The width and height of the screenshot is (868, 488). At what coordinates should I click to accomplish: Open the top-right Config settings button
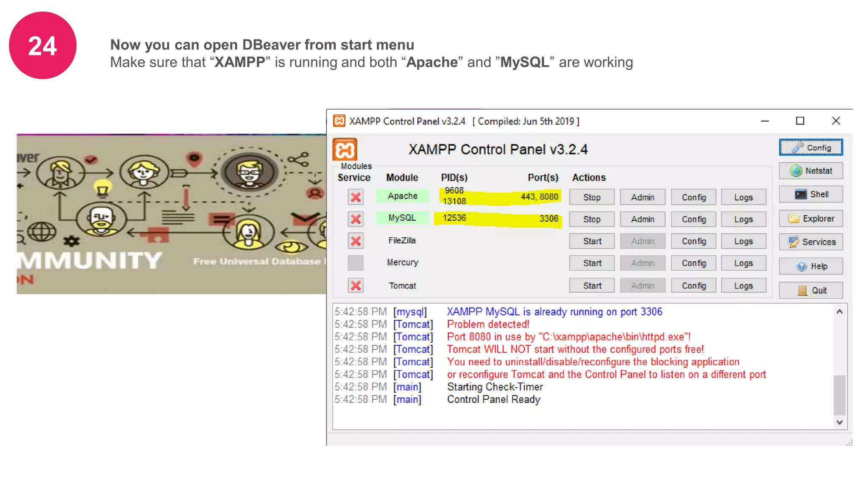810,147
